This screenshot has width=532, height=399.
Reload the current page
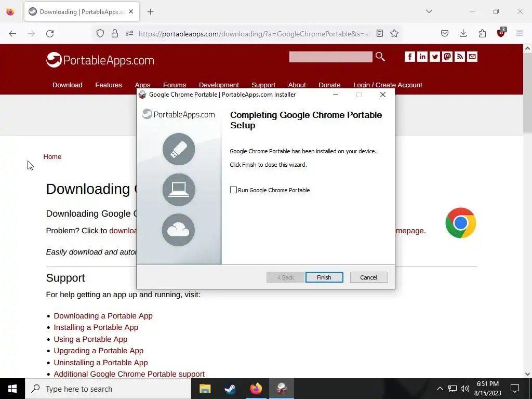pyautogui.click(x=50, y=34)
